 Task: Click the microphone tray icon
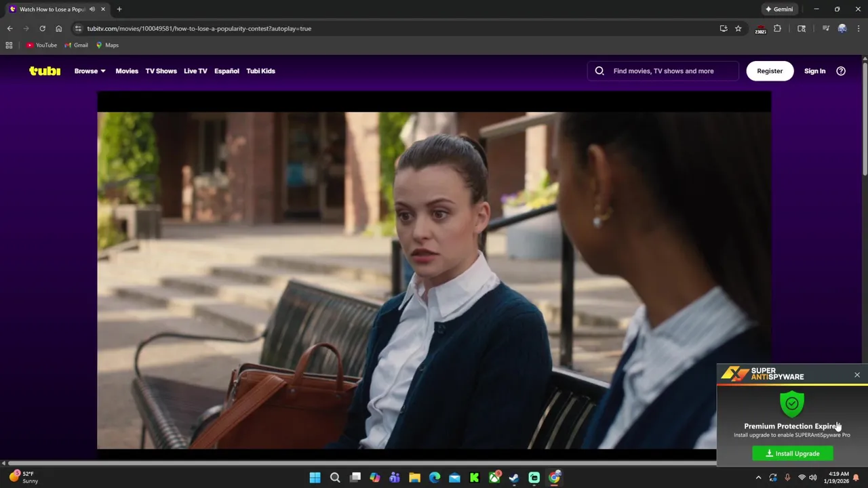[x=787, y=478]
